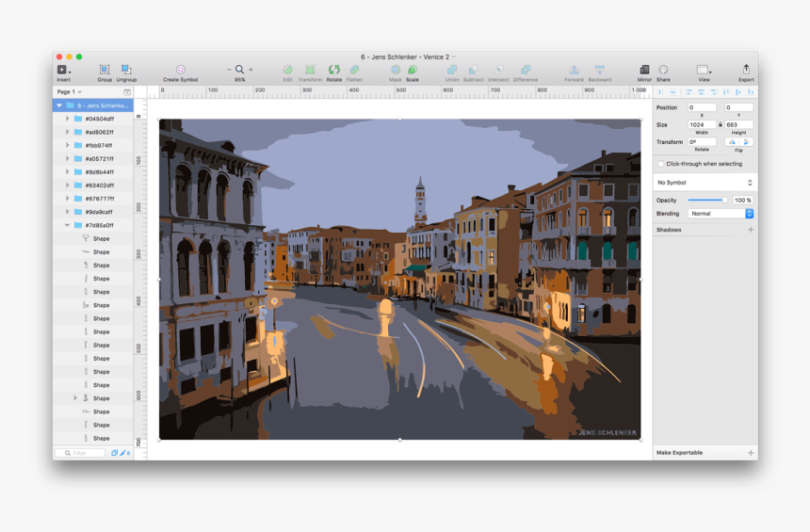Open the No Symbol dropdown
Screen dimensions: 810x532
705,183
